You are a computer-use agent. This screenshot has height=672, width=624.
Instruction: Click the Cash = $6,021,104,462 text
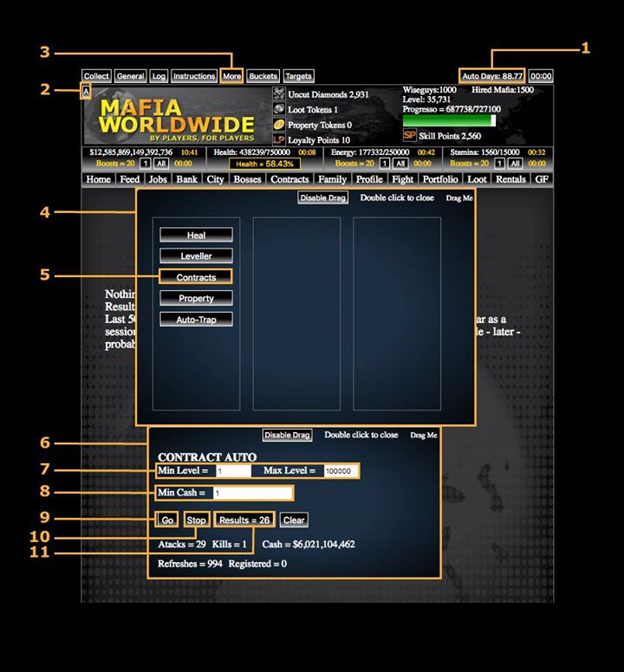pyautogui.click(x=309, y=545)
